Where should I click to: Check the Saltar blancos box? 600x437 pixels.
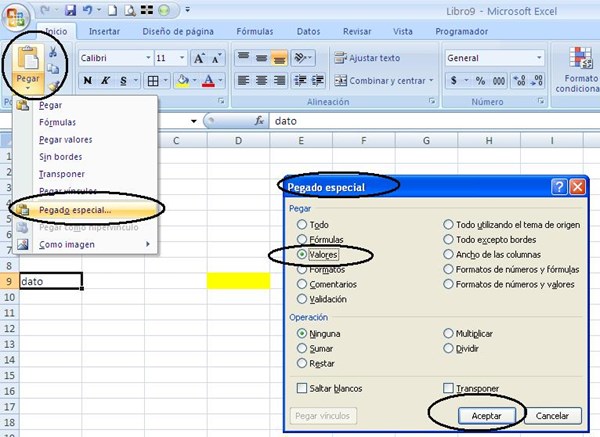[302, 388]
